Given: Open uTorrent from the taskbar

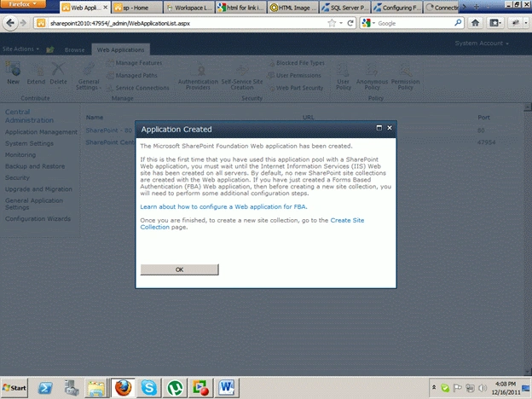Looking at the screenshot, I should pyautogui.click(x=175, y=387).
